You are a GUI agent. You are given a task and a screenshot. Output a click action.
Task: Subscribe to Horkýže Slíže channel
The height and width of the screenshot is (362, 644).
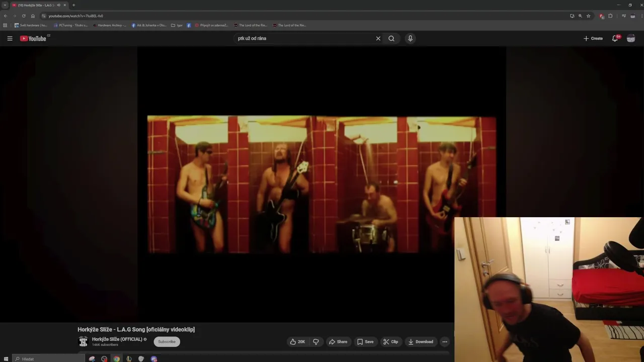pyautogui.click(x=167, y=342)
